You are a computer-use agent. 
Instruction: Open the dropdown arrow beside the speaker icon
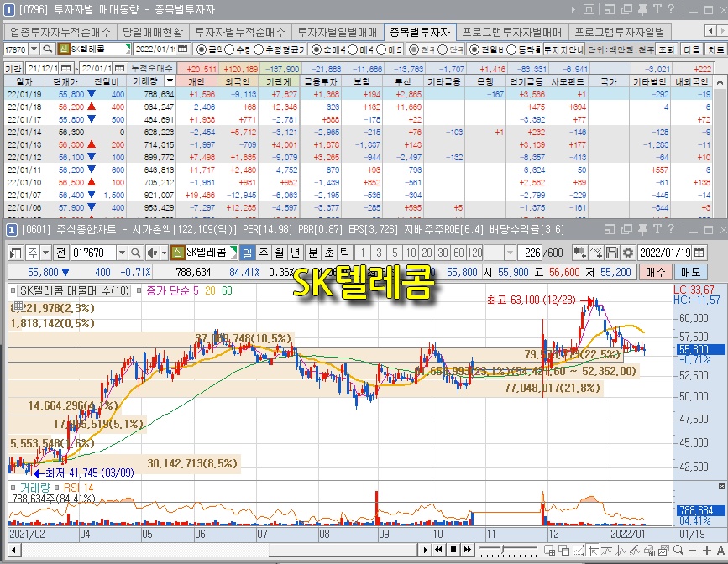[x=164, y=253]
